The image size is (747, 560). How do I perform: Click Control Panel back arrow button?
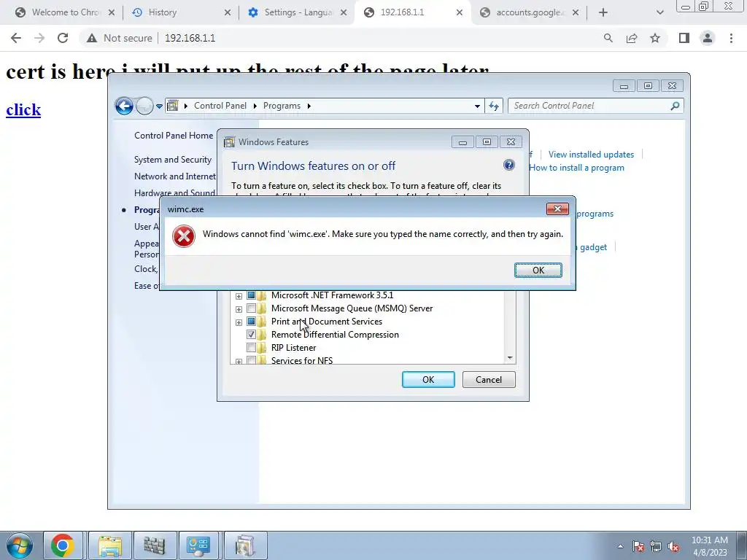[124, 106]
